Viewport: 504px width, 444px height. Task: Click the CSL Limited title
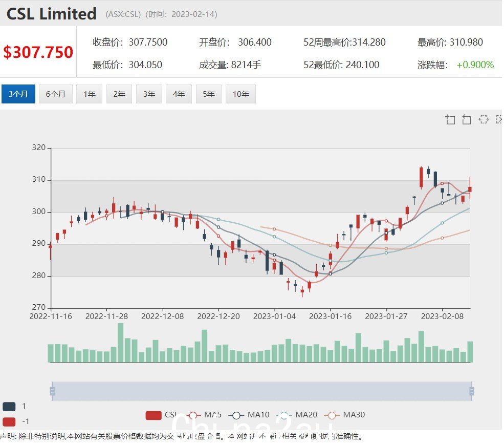click(x=52, y=14)
